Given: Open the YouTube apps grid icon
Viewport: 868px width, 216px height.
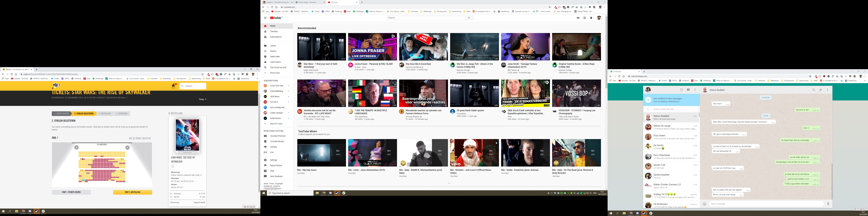Looking at the screenshot, I should pyautogui.click(x=585, y=18).
